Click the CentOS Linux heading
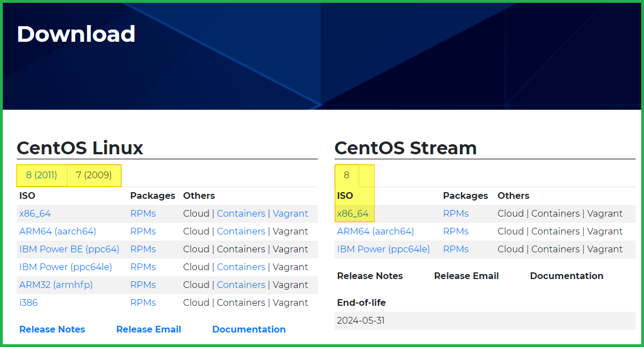 pos(80,148)
